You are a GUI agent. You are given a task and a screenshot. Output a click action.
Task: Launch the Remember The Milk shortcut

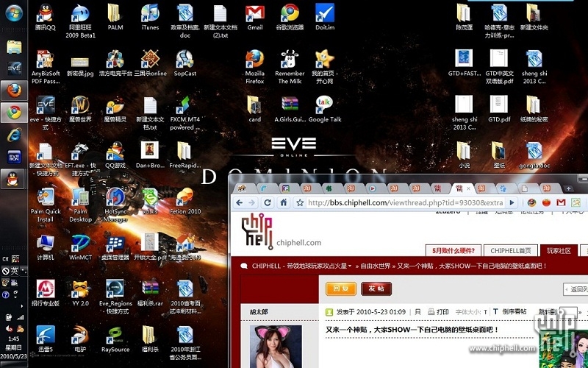click(290, 67)
